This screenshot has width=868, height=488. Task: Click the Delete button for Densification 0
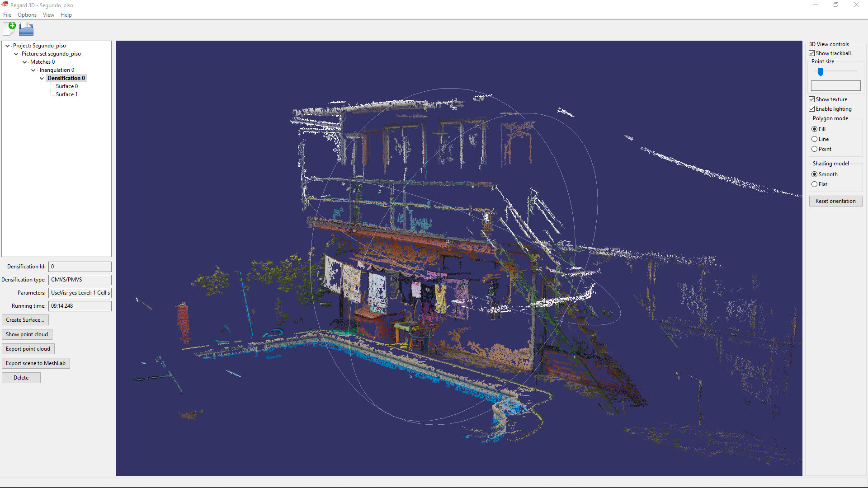point(21,377)
